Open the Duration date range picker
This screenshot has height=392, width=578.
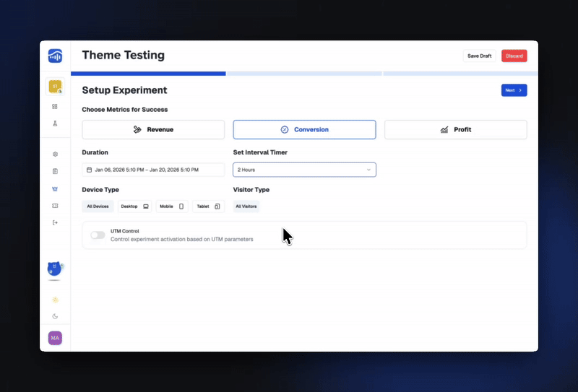tap(153, 170)
